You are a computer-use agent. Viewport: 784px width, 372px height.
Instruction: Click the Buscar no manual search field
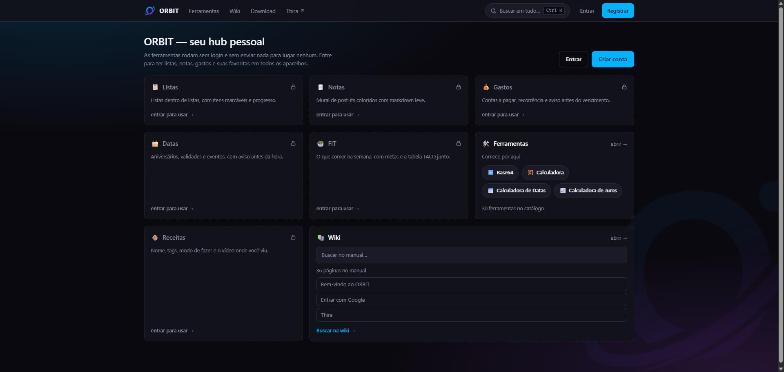pyautogui.click(x=472, y=255)
